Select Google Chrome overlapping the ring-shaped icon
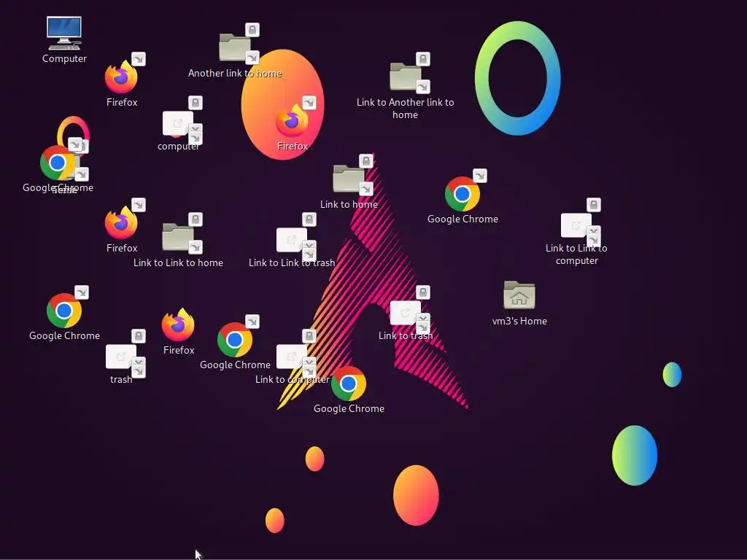Screen dimensions: 747x560 click(x=57, y=163)
